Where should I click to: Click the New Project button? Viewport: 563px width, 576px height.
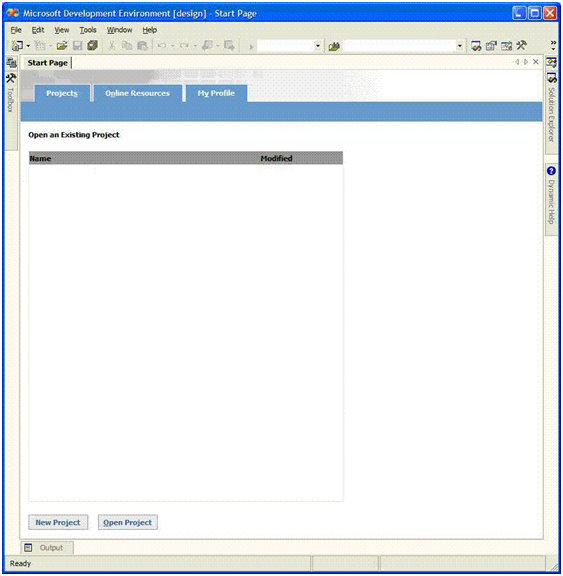(58, 522)
